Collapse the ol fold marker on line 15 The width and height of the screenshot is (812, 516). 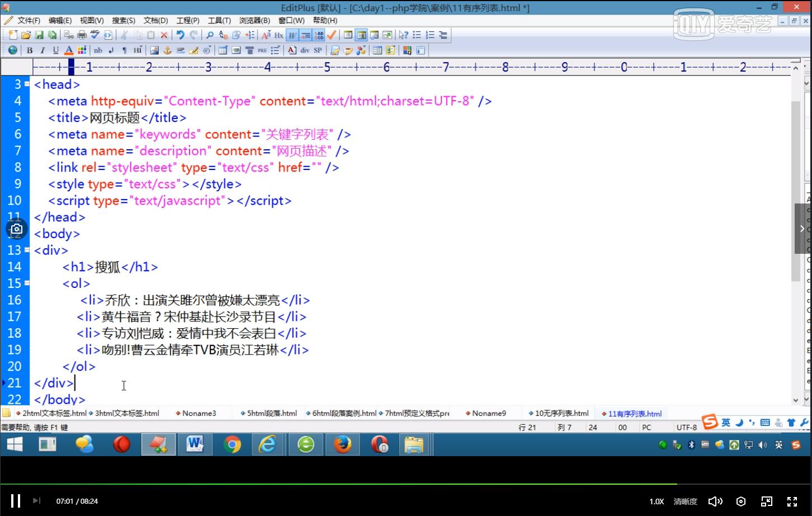click(x=27, y=283)
